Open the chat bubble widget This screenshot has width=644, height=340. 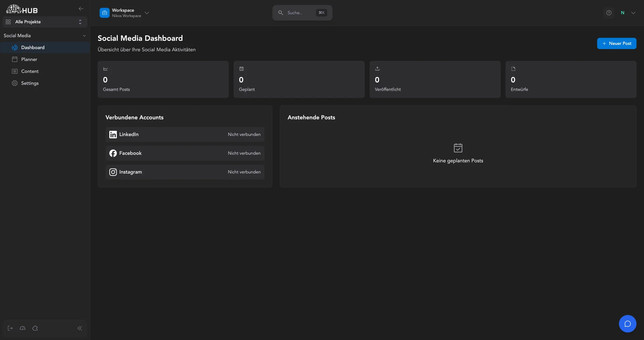point(628,324)
